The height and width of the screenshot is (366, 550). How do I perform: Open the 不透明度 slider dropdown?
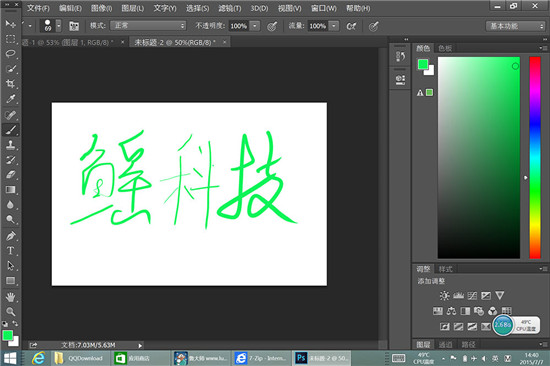pos(255,26)
